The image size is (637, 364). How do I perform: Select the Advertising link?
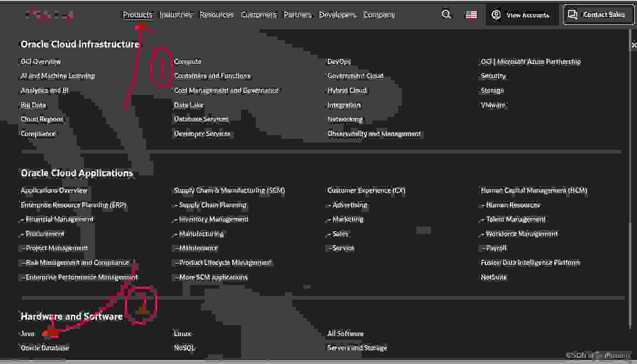(347, 205)
